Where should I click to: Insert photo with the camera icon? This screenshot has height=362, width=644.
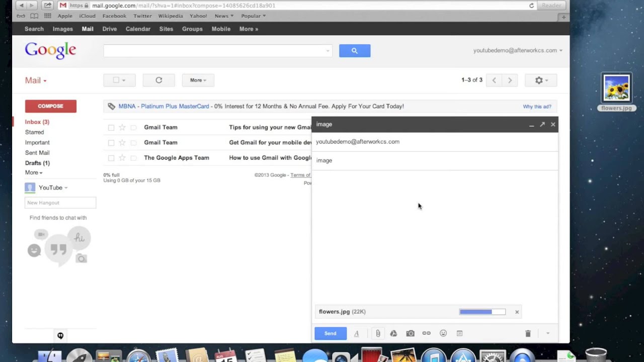[411, 333]
